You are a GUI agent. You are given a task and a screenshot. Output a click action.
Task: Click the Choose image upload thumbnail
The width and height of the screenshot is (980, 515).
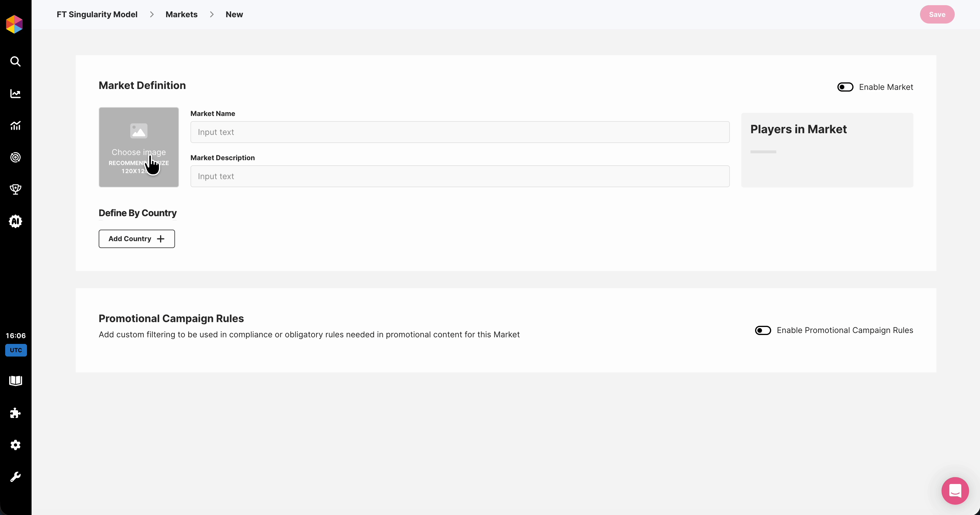pos(139,147)
